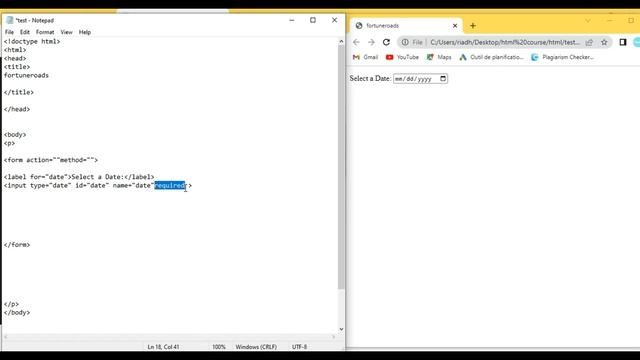The width and height of the screenshot is (640, 360).
Task: Click the share page icon in address bar
Action: (x=589, y=42)
